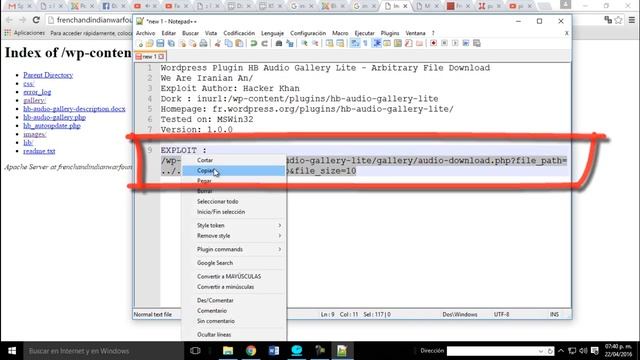The width and height of the screenshot is (640, 360).
Task: Open Word from the taskbar
Action: pyautogui.click(x=274, y=351)
